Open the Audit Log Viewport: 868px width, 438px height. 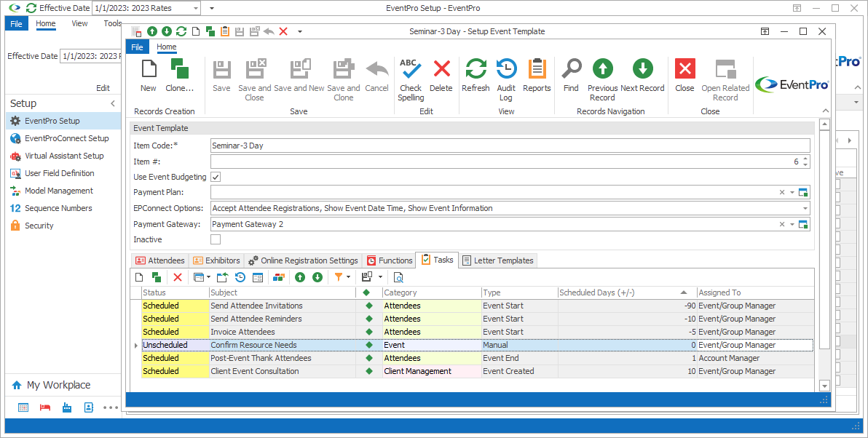[506, 70]
